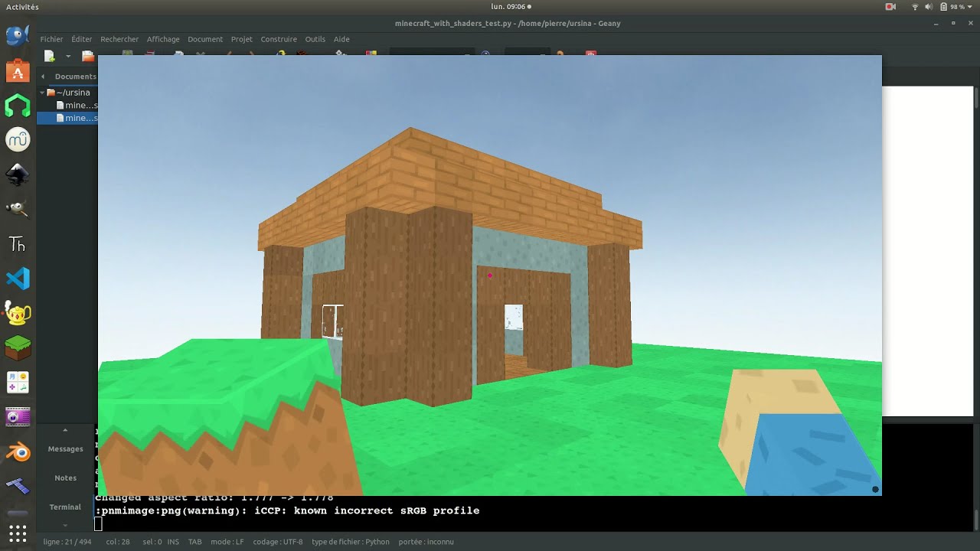Image resolution: width=980 pixels, height=551 pixels.
Task: Open the Rechercher menu
Action: 119,39
